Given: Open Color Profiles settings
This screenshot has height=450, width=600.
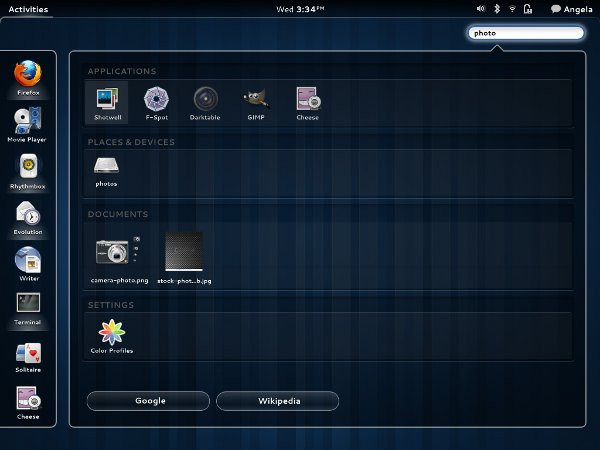Looking at the screenshot, I should [x=112, y=334].
